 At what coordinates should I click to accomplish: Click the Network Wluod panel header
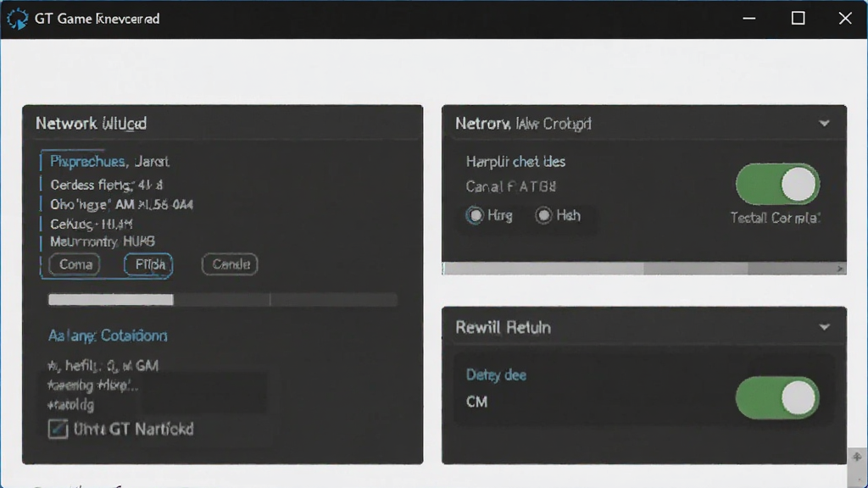point(223,123)
